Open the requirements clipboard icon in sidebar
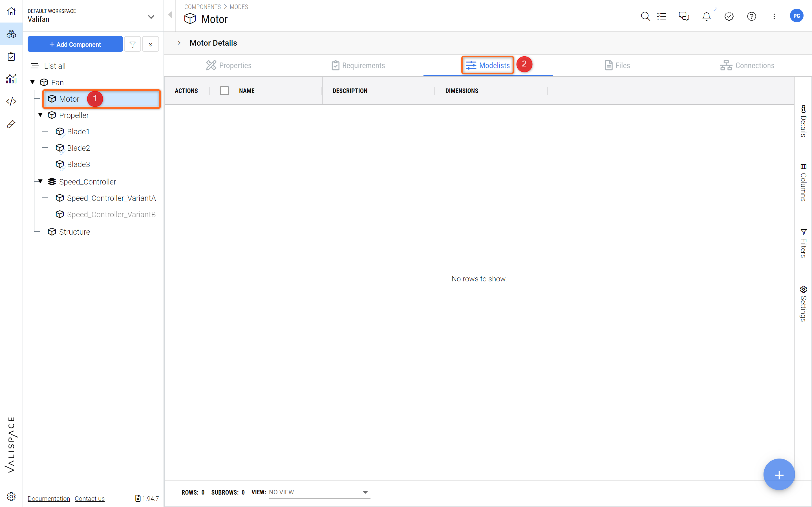 [x=11, y=56]
